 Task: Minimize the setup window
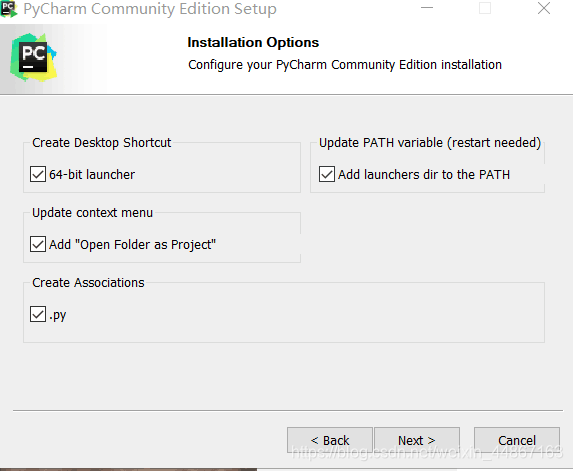(x=427, y=8)
